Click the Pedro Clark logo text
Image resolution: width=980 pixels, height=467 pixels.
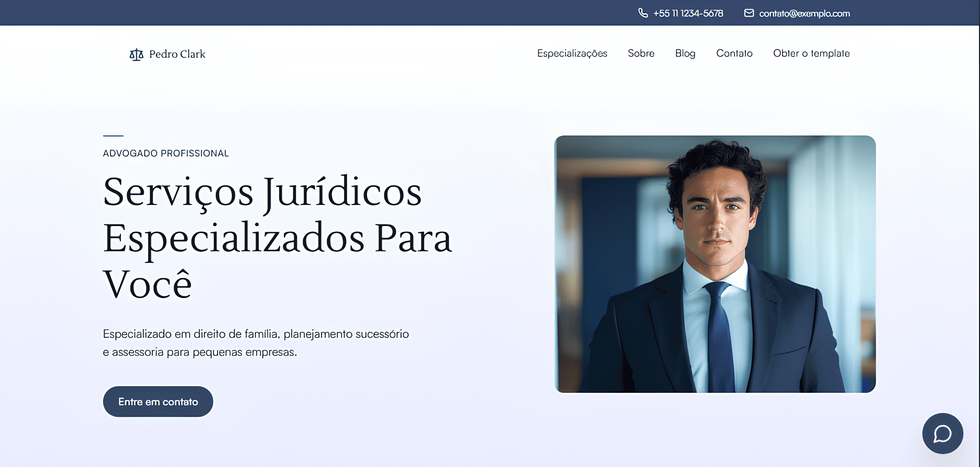pos(177,54)
